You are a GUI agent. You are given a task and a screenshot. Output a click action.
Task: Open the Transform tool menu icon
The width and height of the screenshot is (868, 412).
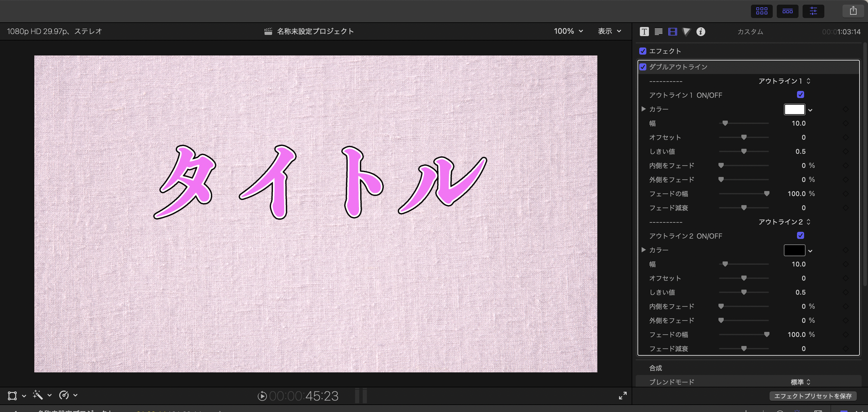[x=13, y=396]
